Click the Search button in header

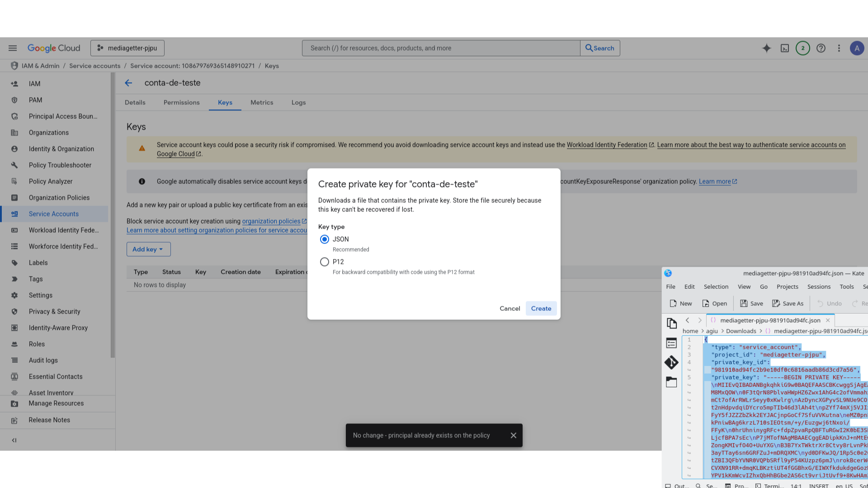(600, 48)
